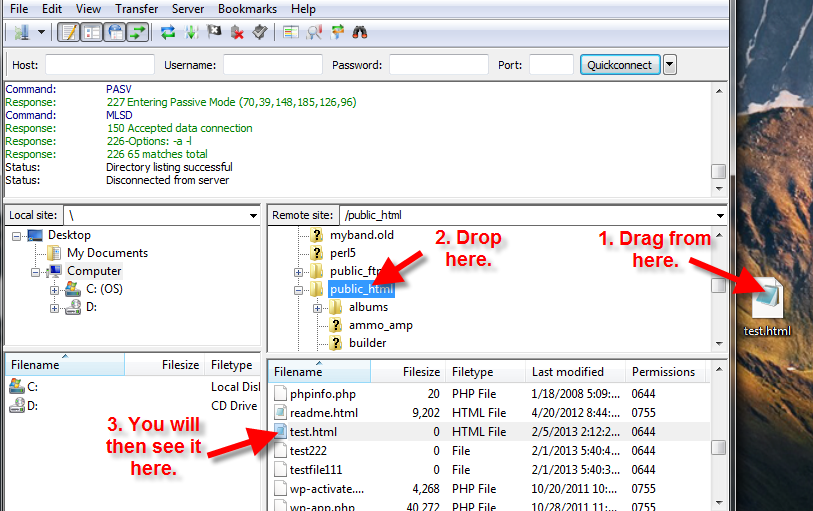The height and width of the screenshot is (511, 813).
Task: Open the Transfer menu
Action: (136, 9)
